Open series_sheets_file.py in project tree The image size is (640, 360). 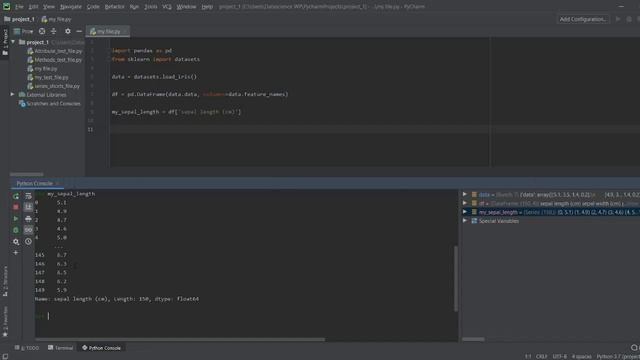tap(53, 86)
